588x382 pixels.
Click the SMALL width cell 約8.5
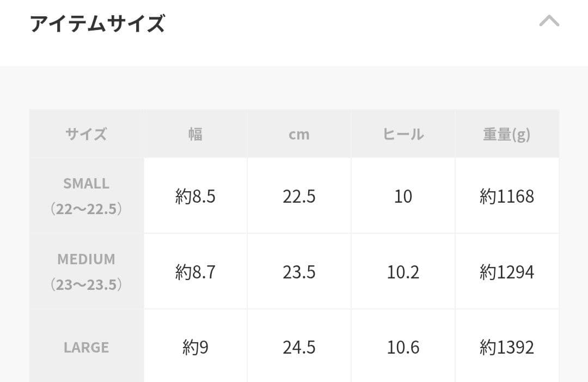195,196
